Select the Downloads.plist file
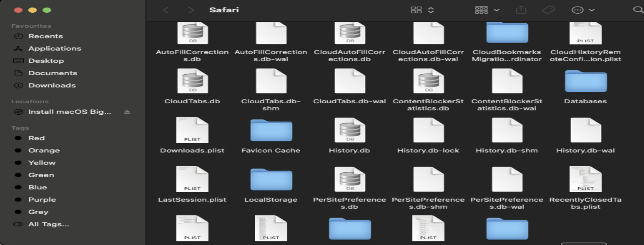 point(192,130)
